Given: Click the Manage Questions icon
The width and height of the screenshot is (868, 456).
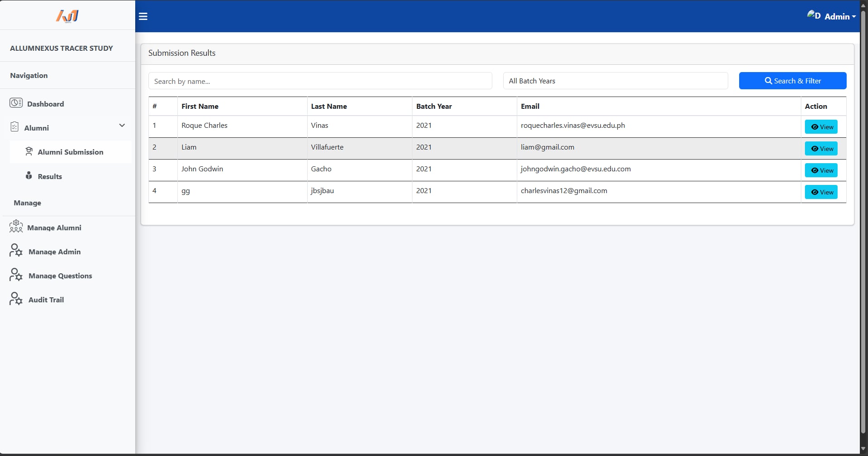Looking at the screenshot, I should click(x=16, y=275).
